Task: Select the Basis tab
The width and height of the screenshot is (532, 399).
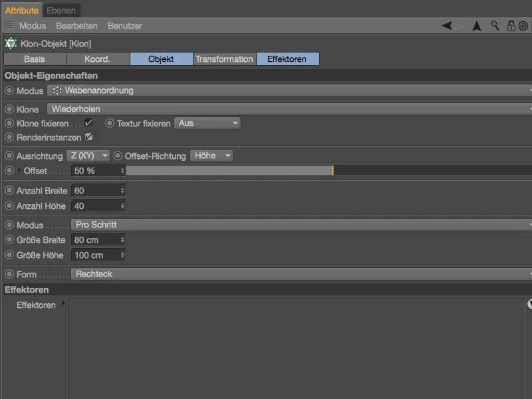Action: (x=35, y=59)
